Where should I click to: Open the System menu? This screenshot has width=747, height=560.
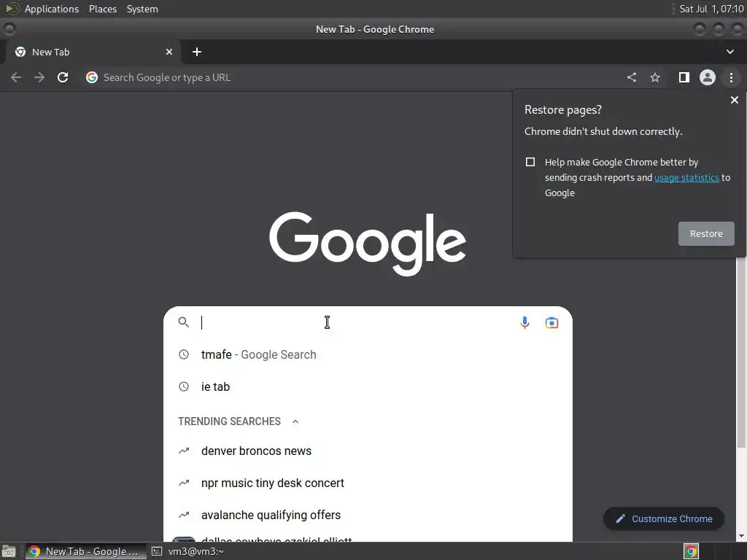[142, 9]
